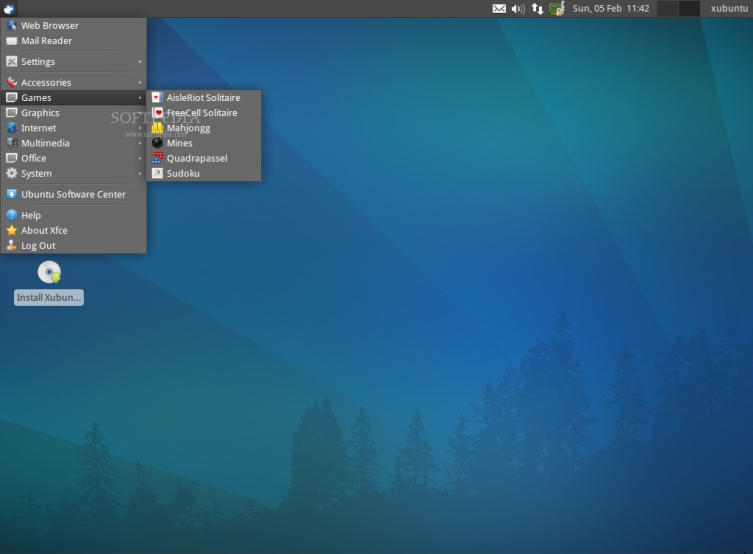Click the xubuntu user name in panel

click(729, 9)
